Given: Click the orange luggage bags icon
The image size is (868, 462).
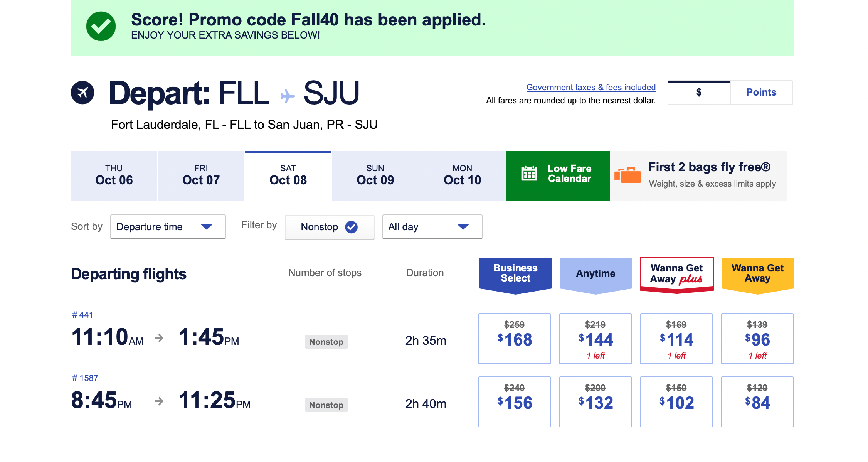Looking at the screenshot, I should click(x=627, y=175).
